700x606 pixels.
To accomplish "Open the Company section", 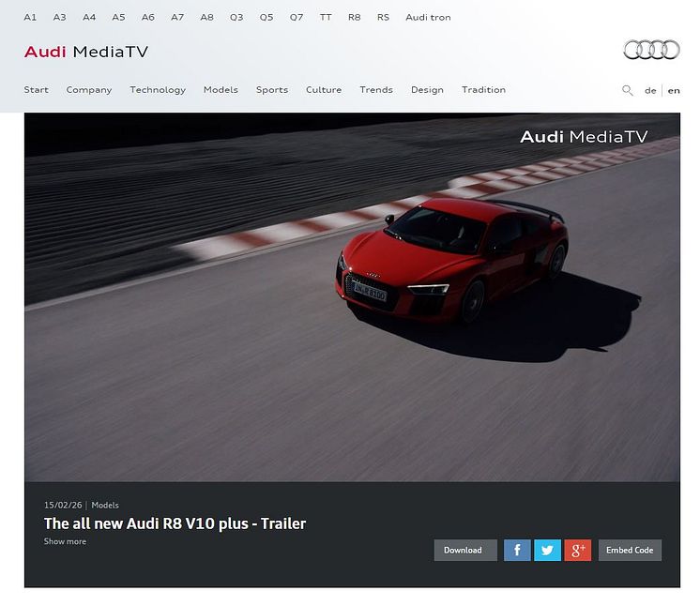I will click(x=89, y=90).
